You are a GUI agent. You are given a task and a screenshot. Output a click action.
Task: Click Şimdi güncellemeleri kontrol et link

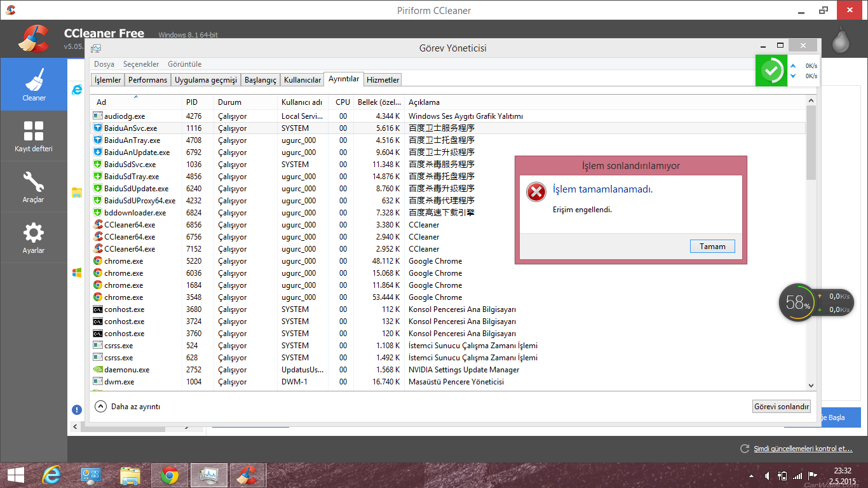pos(803,449)
